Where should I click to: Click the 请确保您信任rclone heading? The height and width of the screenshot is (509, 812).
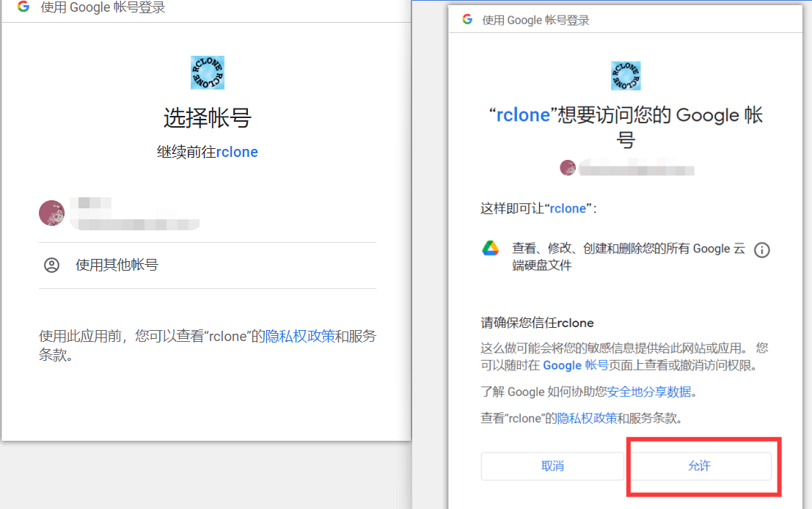pyautogui.click(x=537, y=323)
